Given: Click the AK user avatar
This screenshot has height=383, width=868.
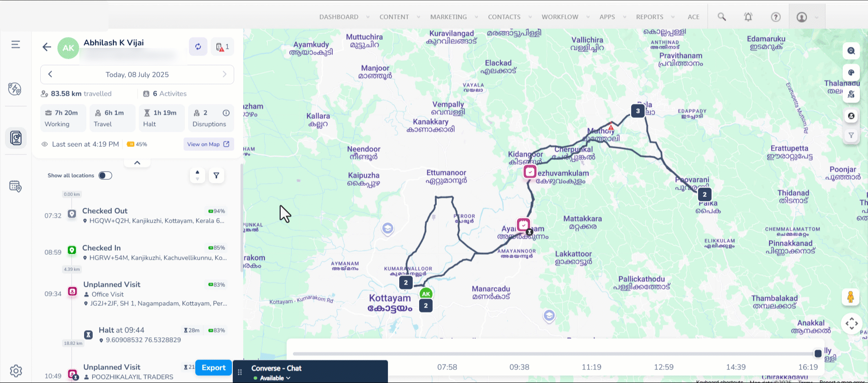Looking at the screenshot, I should [68, 48].
